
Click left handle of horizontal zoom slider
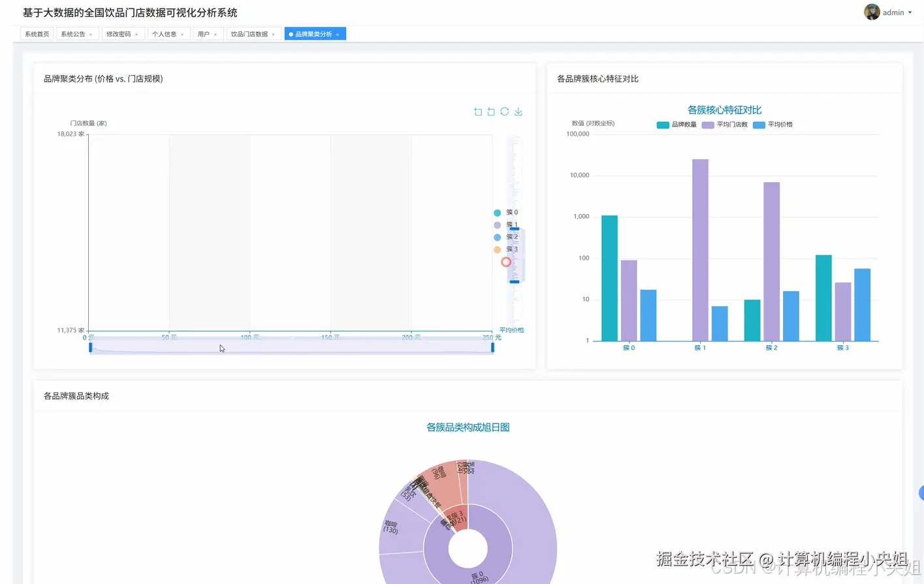point(91,348)
